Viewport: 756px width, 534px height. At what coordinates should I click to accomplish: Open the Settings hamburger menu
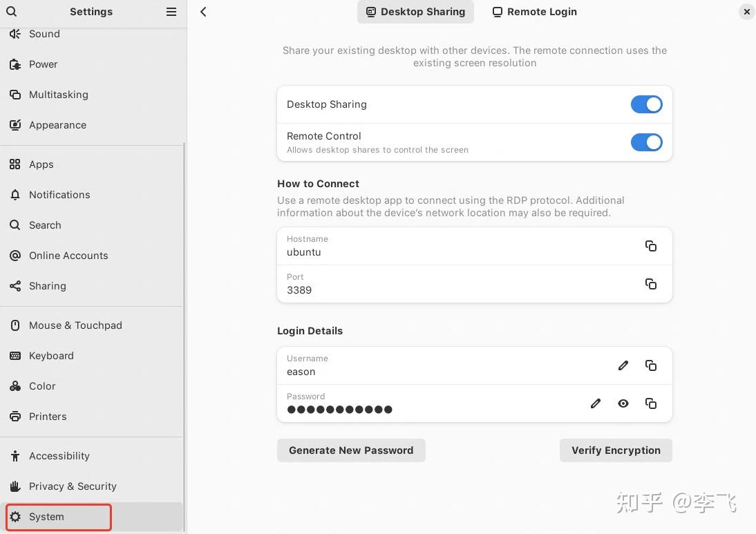[171, 12]
